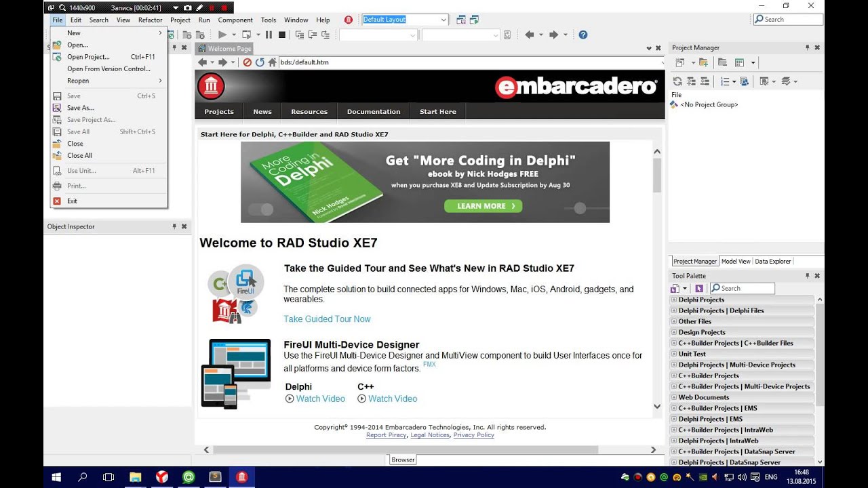Click the Trace Into step icon in toolbar
The image size is (868, 488).
[x=300, y=35]
